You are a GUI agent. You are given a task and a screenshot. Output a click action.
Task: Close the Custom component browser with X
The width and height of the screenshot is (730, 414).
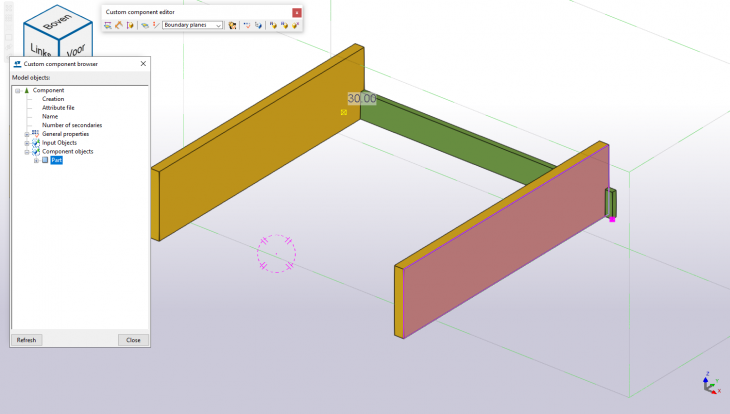143,63
